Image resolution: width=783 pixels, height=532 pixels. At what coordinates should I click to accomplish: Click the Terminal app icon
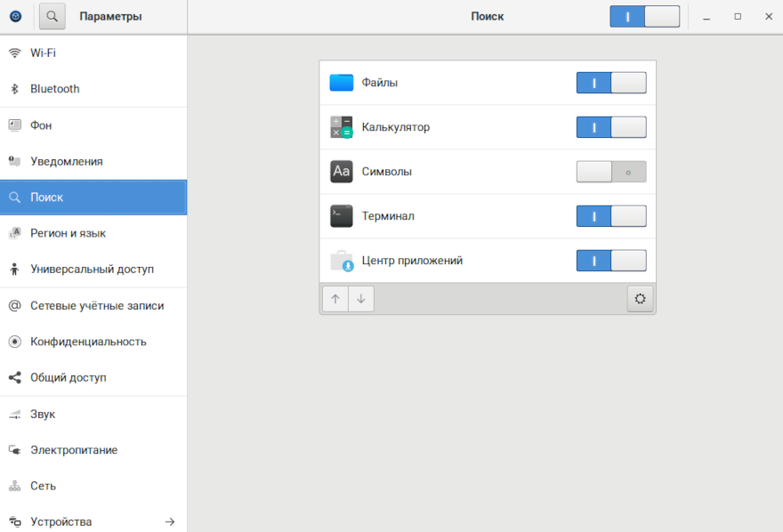coord(342,216)
